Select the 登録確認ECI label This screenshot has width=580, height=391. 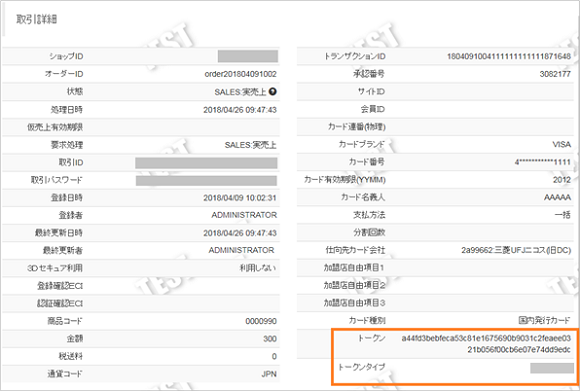60,286
